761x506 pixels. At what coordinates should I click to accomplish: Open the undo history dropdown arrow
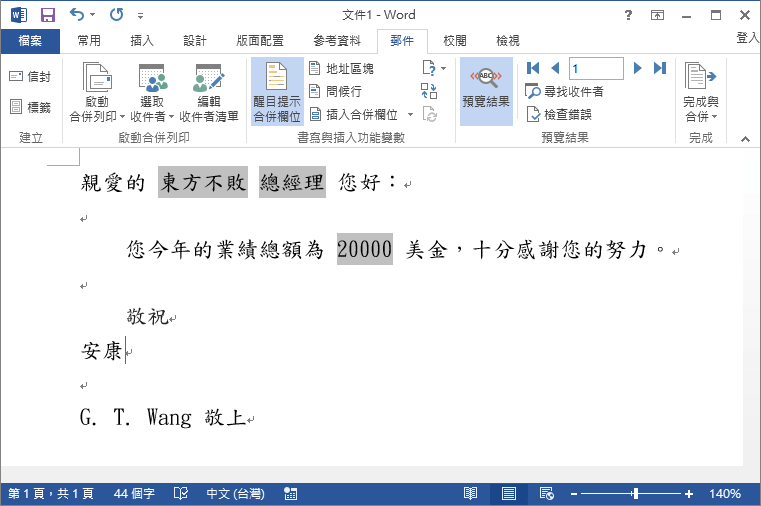click(92, 15)
